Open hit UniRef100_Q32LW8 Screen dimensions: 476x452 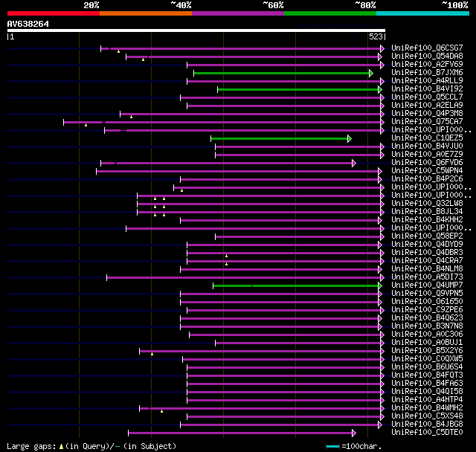pyautogui.click(x=427, y=203)
